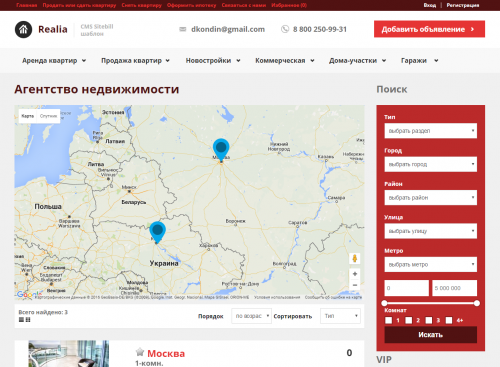Add Москва listing to favorites star

point(140,352)
